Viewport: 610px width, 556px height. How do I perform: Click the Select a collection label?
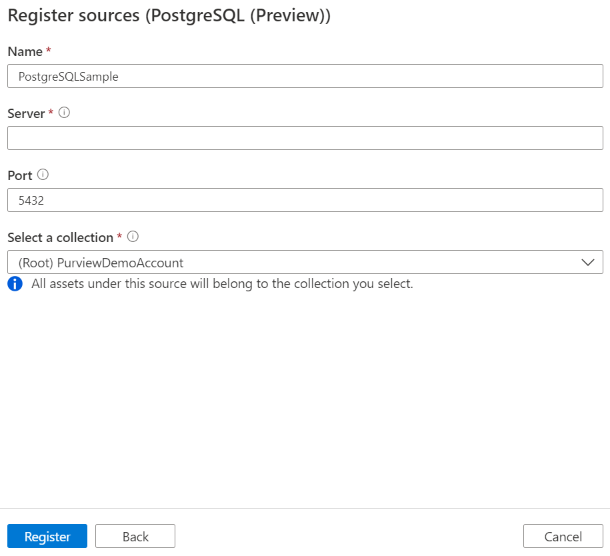pyautogui.click(x=60, y=237)
